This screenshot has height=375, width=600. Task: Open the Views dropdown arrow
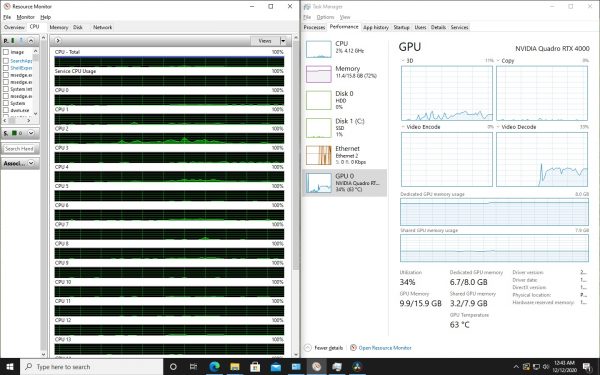pyautogui.click(x=283, y=41)
